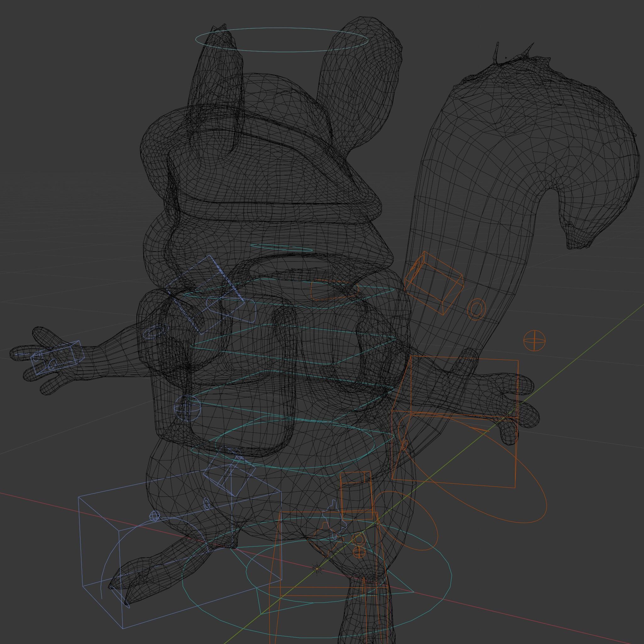This screenshot has width=644, height=644.
Task: Select the cyan halo ring above the ears
Action: pos(282,40)
